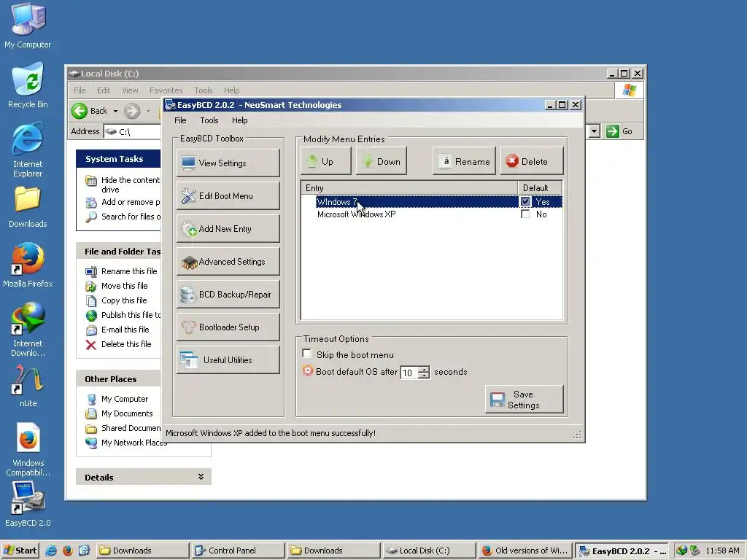Switch to Control Panel taskbar button
This screenshot has width=747, height=560.
click(x=238, y=551)
